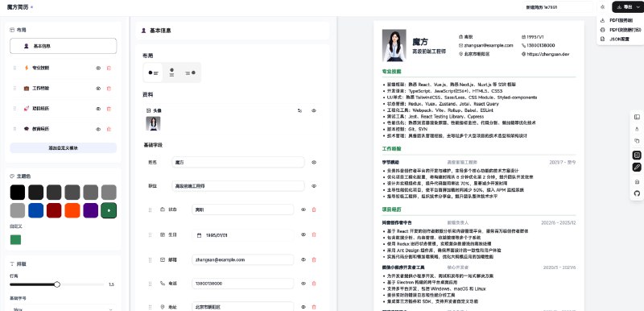The width and height of the screenshot is (644, 311).
Task: Click the profile photo in the resume preview
Action: [x=394, y=45]
